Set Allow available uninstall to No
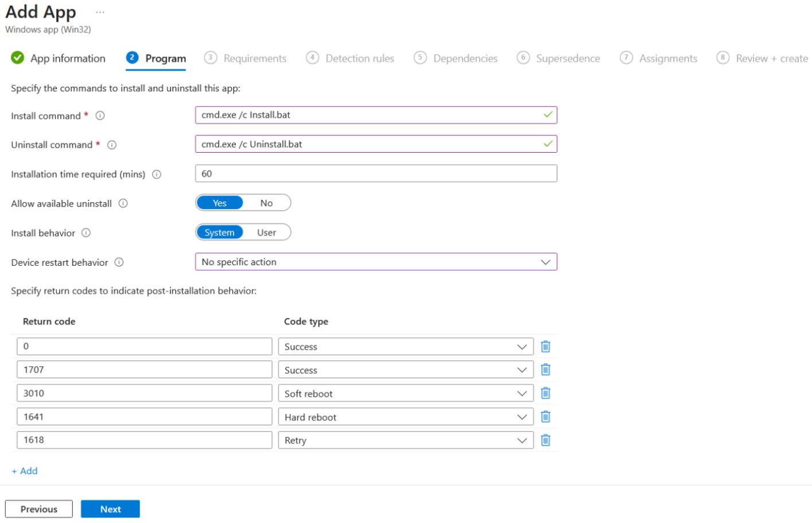Viewport: 812px width, 523px height. click(x=266, y=203)
